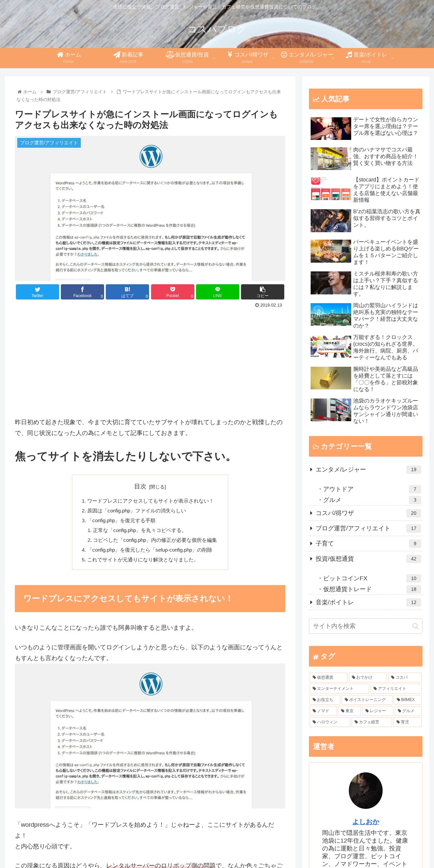Open the 岡山の鷲羽山ハイランド article
The width and height of the screenshot is (434, 868).
366,315
